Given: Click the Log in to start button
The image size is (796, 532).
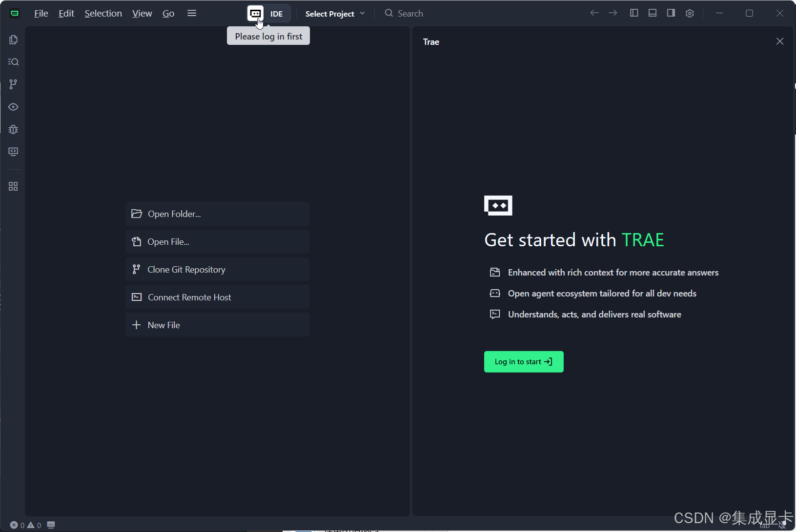Looking at the screenshot, I should pos(524,362).
